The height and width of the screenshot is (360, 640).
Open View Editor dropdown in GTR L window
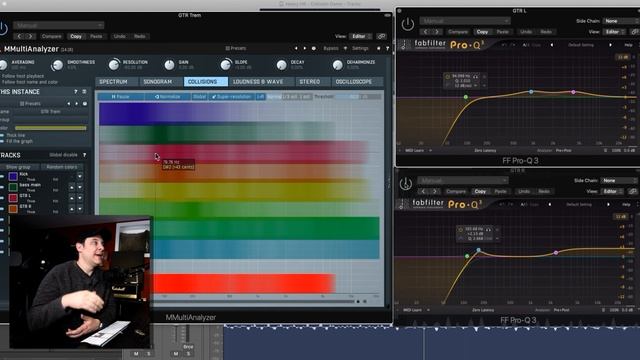tap(614, 32)
